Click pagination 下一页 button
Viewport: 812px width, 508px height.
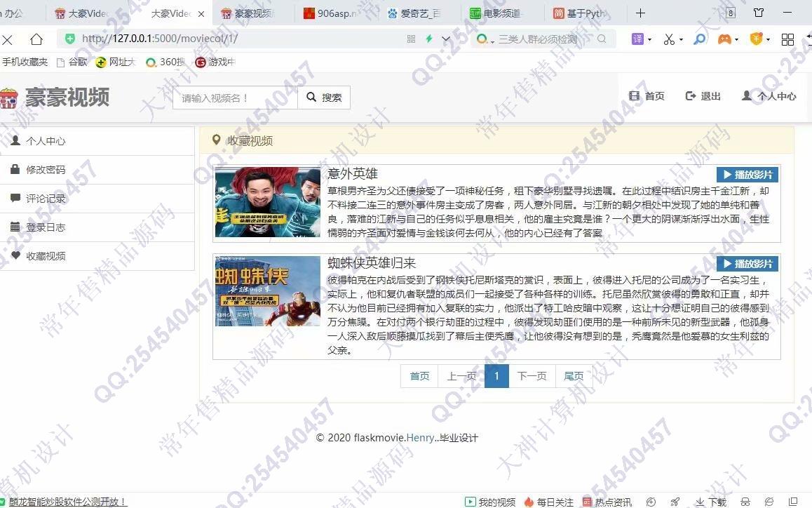pos(532,376)
